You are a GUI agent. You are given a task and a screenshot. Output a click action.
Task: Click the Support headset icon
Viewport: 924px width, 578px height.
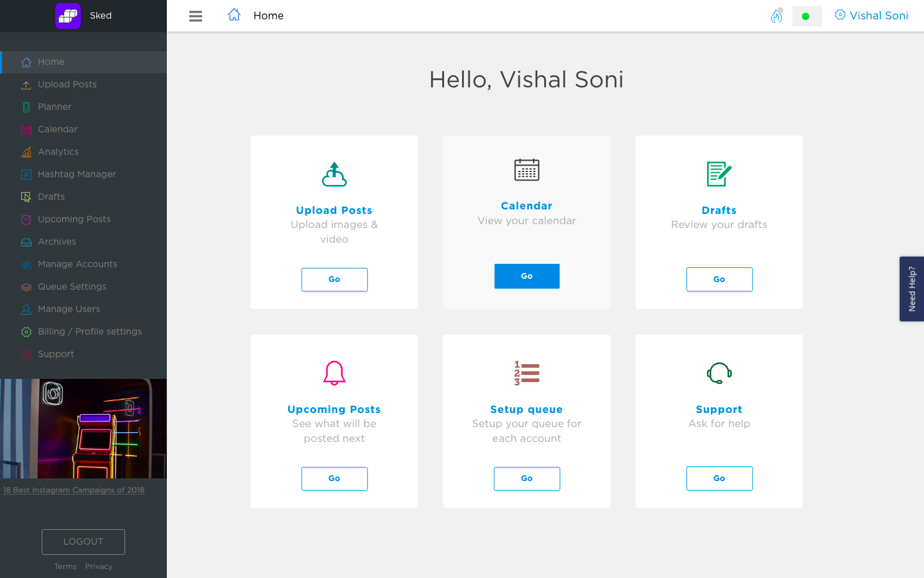[x=719, y=373]
